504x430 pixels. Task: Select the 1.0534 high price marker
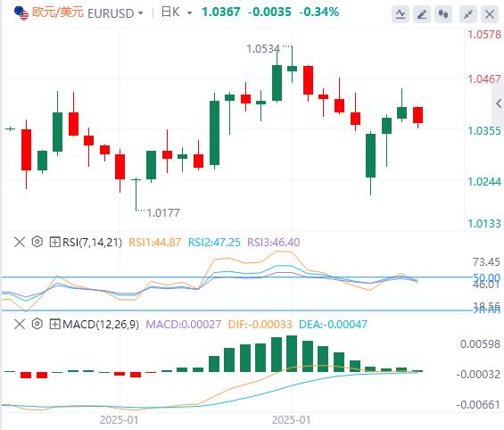pyautogui.click(x=263, y=49)
